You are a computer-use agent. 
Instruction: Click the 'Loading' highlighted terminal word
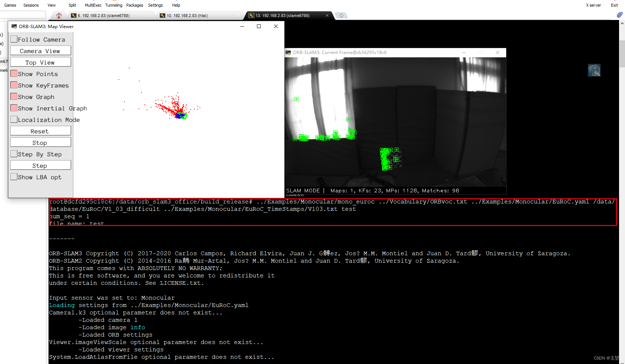62,305
